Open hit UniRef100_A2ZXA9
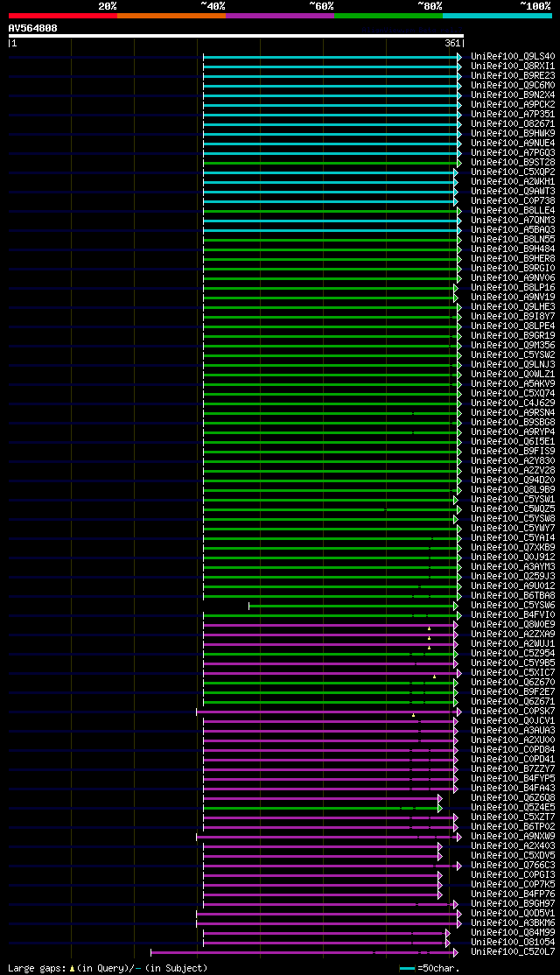This screenshot has width=560, height=975. pyautogui.click(x=513, y=635)
